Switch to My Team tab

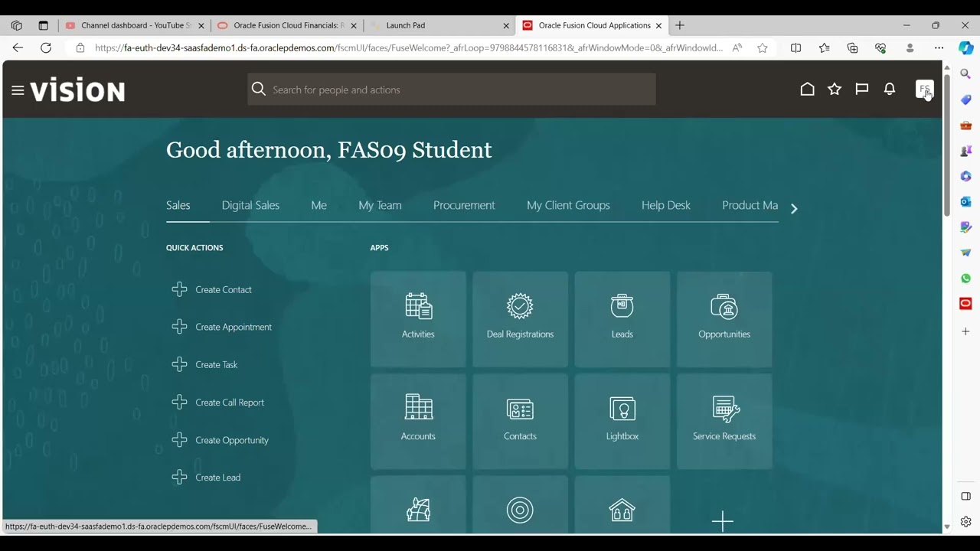380,205
